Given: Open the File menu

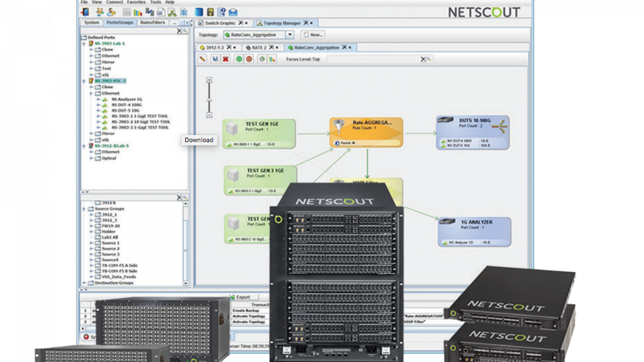Looking at the screenshot, I should tap(84, 2).
